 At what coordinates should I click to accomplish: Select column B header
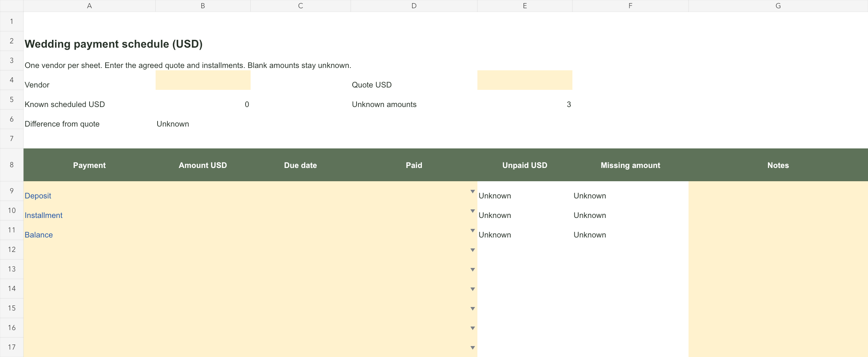203,6
